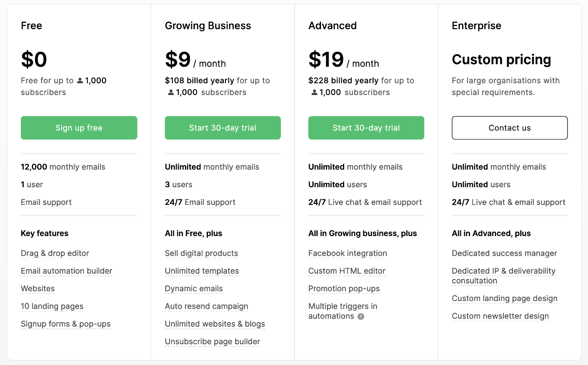The width and height of the screenshot is (588, 365).
Task: Click the subscriber person icon in Free plan
Action: [x=80, y=81]
